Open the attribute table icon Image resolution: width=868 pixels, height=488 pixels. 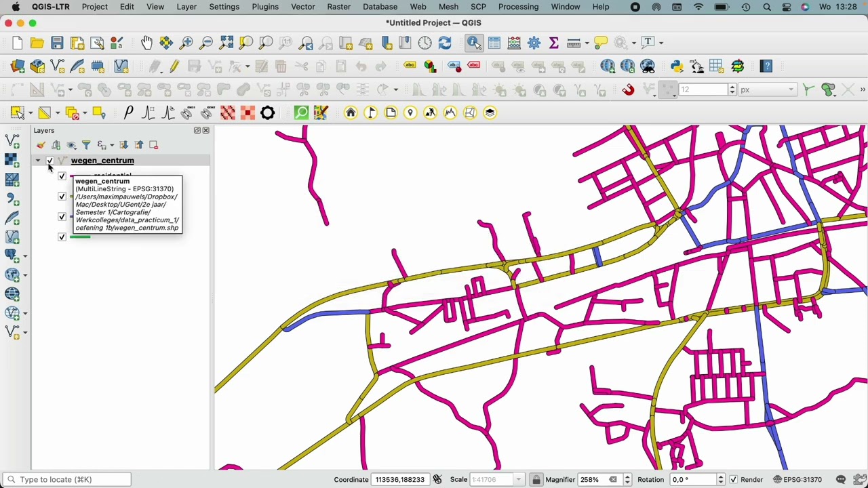[x=494, y=43]
